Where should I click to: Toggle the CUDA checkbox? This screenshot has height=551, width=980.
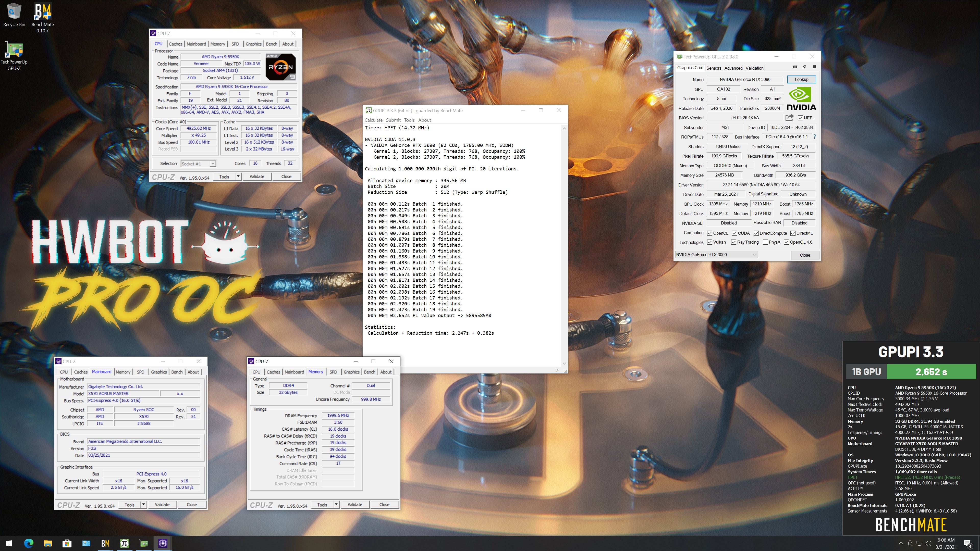click(x=734, y=233)
